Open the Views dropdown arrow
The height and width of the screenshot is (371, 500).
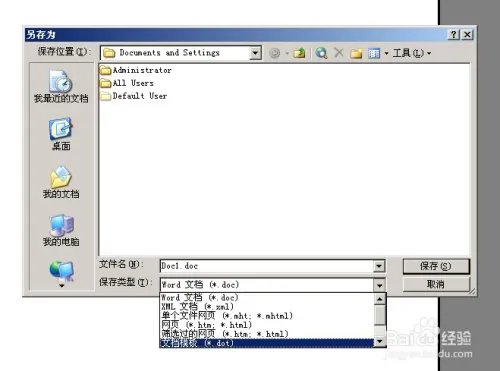pyautogui.click(x=386, y=53)
